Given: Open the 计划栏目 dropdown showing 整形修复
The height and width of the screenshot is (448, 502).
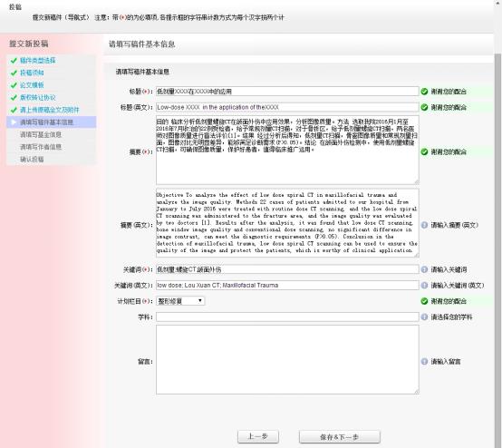Looking at the screenshot, I should (180, 301).
